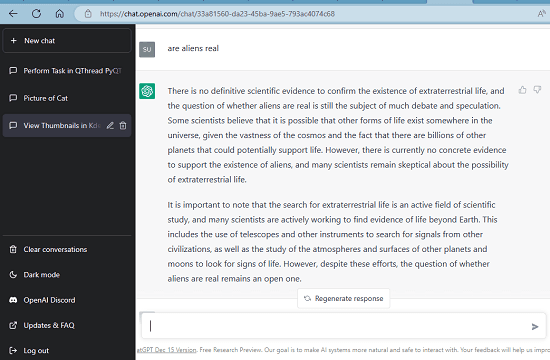Open the OpenAI Discord link
The width and height of the screenshot is (550, 360).
click(x=67, y=300)
